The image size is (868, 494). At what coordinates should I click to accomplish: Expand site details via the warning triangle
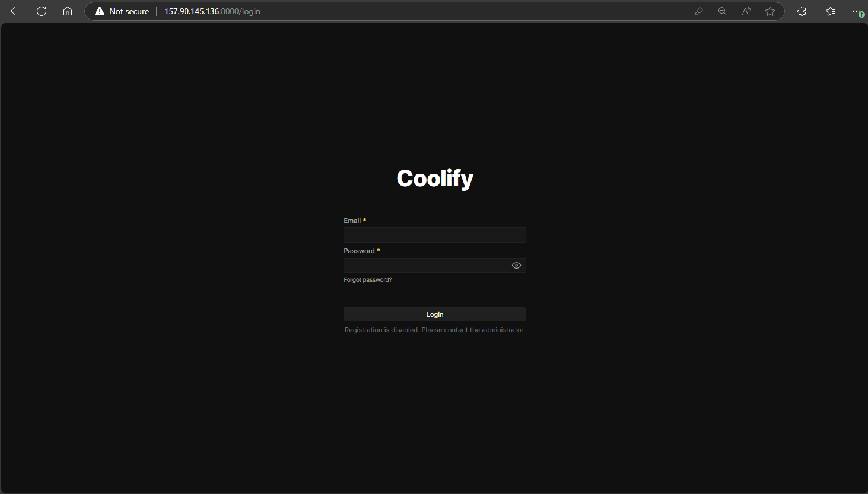coord(100,10)
